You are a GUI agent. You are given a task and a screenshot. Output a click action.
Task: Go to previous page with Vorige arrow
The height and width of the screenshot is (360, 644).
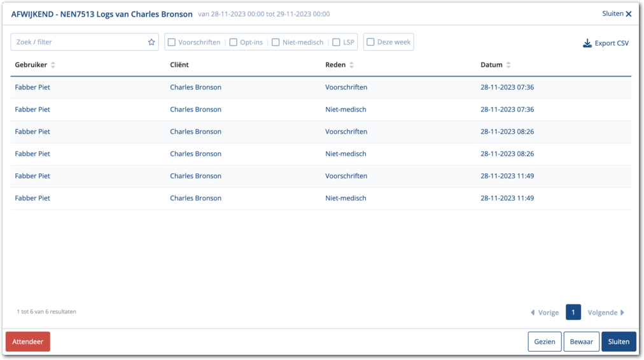coord(533,312)
